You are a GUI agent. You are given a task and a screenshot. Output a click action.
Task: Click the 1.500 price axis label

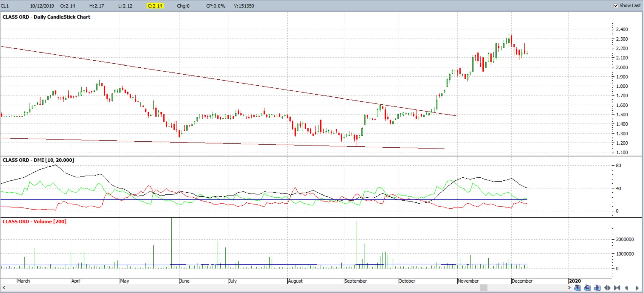click(622, 114)
